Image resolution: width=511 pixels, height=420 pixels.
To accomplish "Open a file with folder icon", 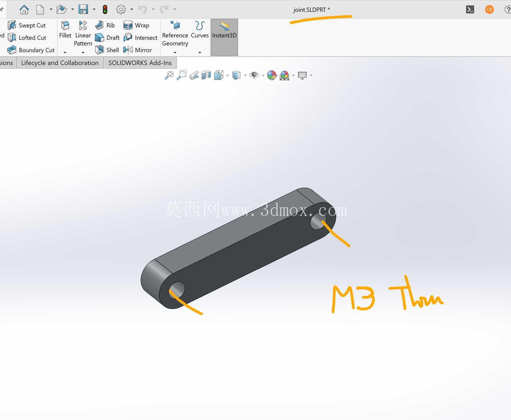I will click(x=62, y=9).
